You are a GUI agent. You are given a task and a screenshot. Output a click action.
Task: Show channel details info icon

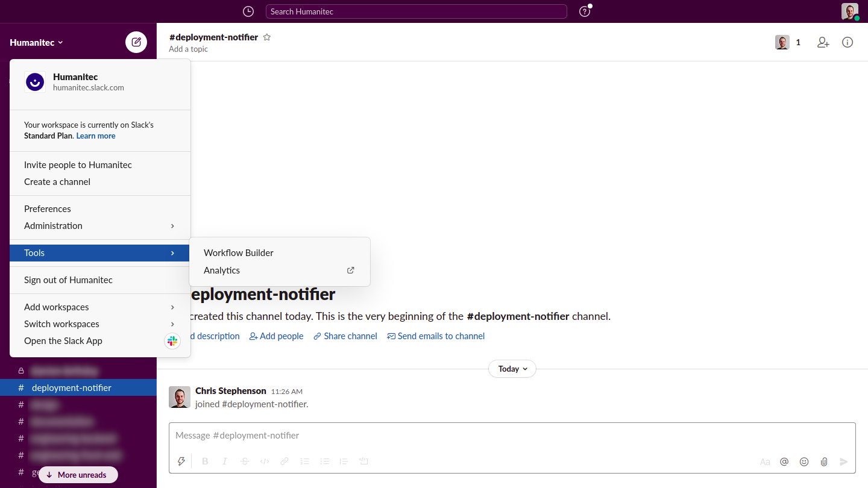pyautogui.click(x=848, y=42)
